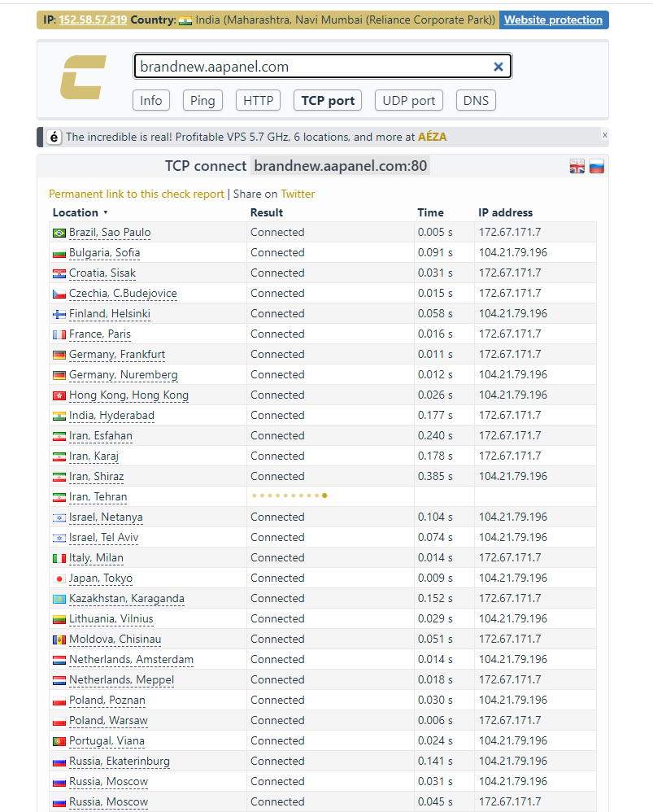
Task: Switch language with the Russian flag icon
Action: click(597, 167)
